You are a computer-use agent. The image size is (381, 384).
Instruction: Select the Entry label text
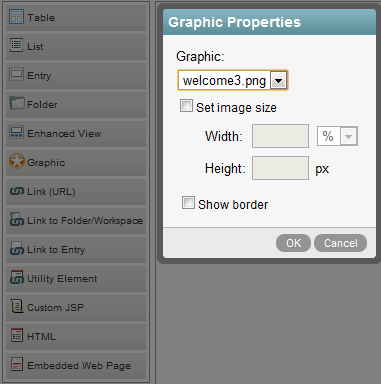pos(39,76)
